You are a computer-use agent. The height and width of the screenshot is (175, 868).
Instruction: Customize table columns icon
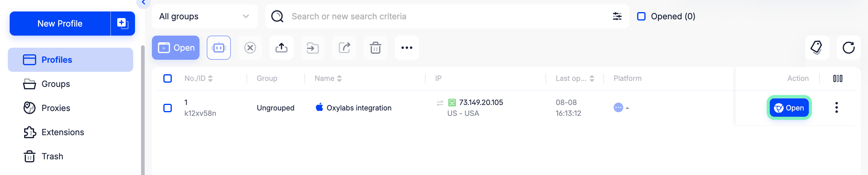(x=837, y=78)
